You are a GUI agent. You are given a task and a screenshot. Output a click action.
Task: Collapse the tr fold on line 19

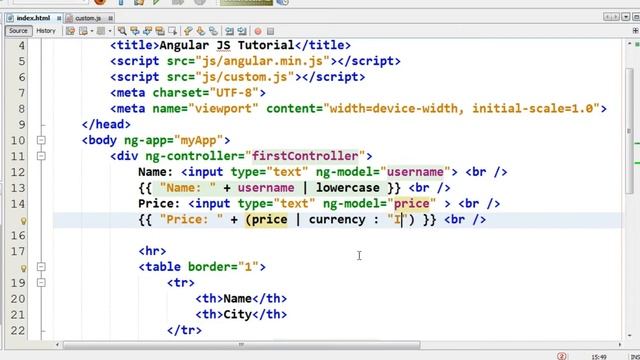[41, 282]
